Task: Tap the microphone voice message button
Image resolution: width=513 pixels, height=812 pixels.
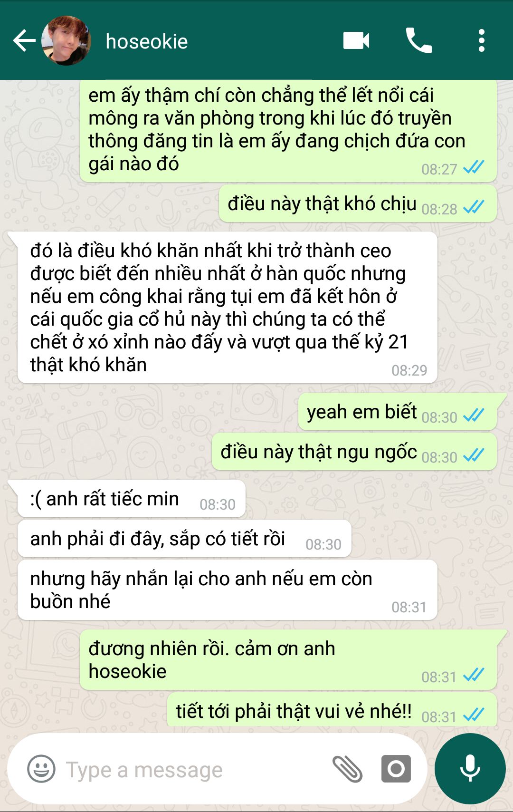Action: [470, 769]
